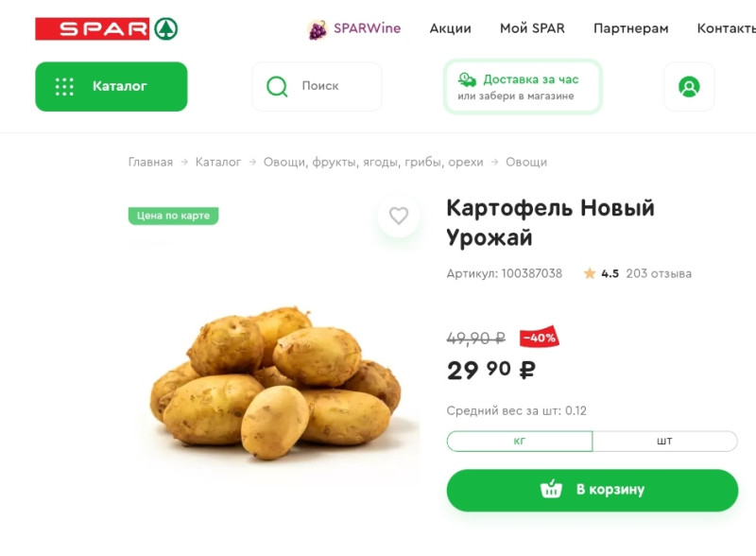The width and height of the screenshot is (756, 556).
Task: Click the catalog grid dots icon
Action: (64, 87)
